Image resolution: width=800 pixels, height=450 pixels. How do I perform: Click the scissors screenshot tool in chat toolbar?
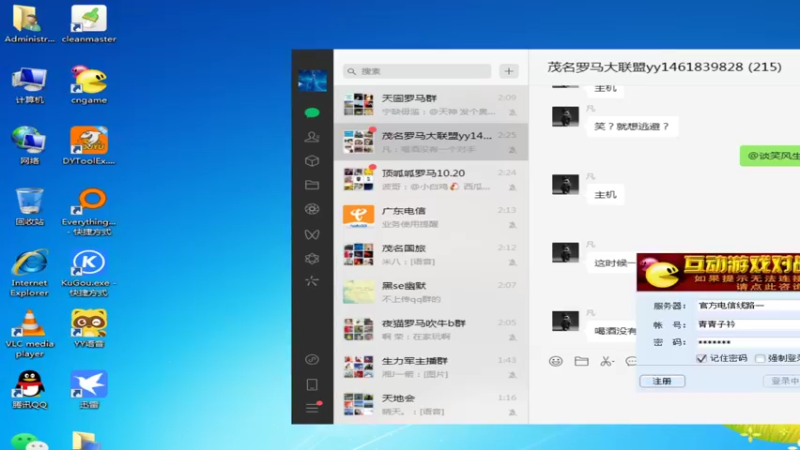(606, 361)
